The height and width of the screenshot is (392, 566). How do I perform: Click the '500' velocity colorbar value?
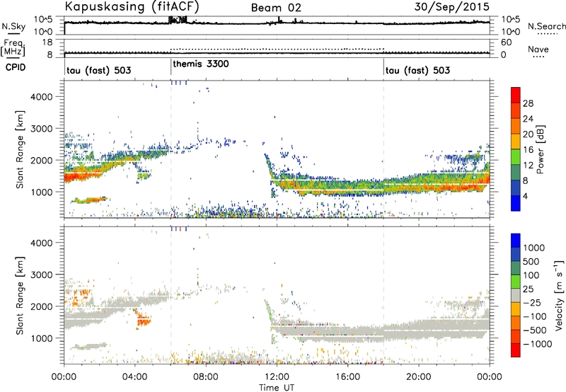click(531, 262)
